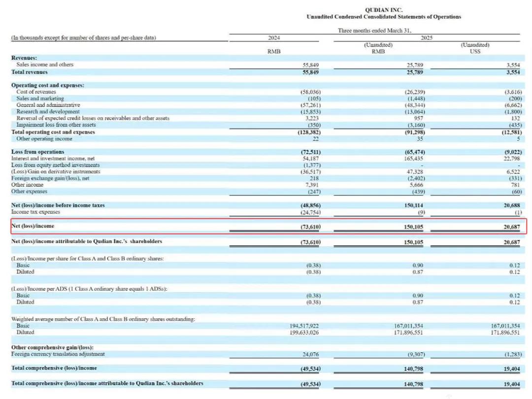Select Other income 2025 RMB value 5,666

(x=416, y=185)
